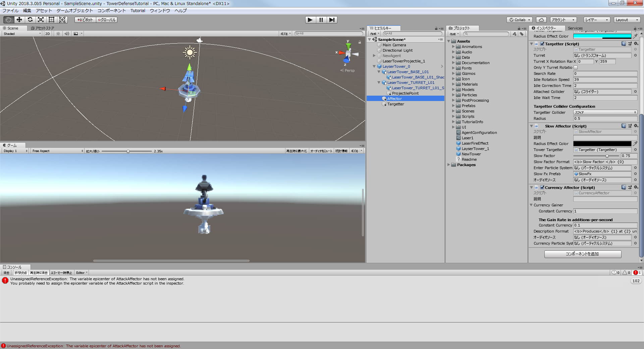The height and width of the screenshot is (349, 644).
Task: Disable the Currency Affector script component
Action: coord(542,187)
